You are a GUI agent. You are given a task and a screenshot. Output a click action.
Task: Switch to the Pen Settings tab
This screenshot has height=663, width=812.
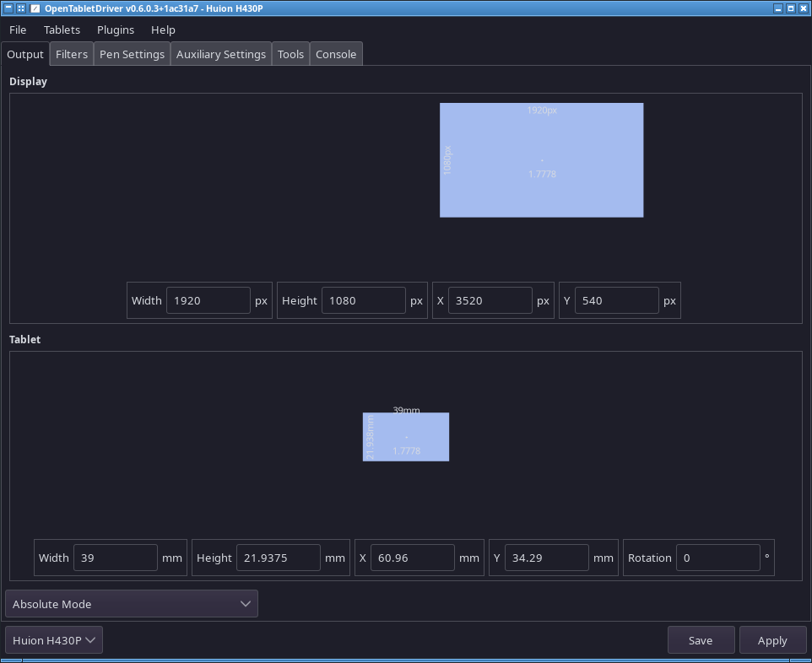click(132, 54)
